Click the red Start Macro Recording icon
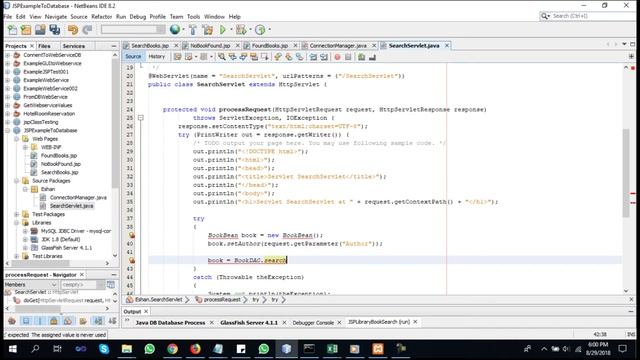Image resolution: width=640 pixels, height=360 pixels. 337,57
